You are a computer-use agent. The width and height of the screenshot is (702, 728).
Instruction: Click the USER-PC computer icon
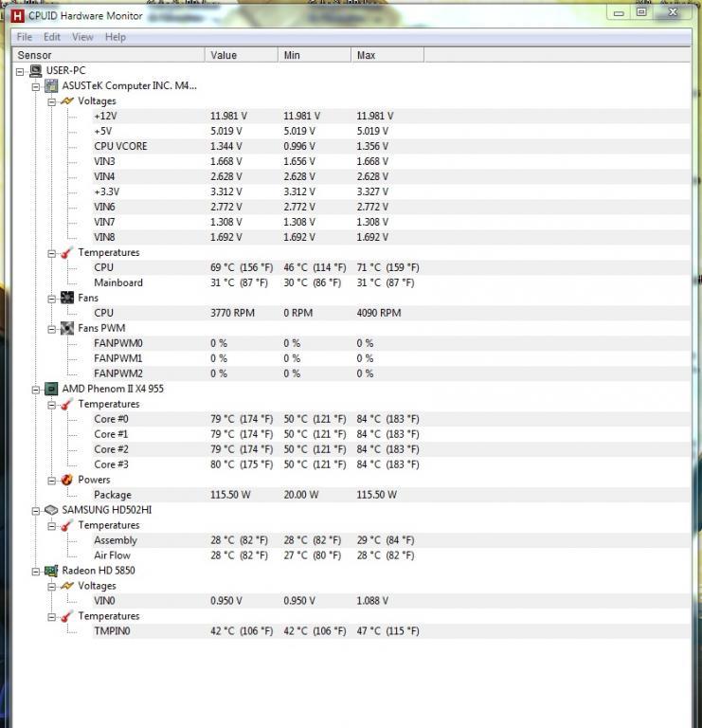[x=36, y=70]
